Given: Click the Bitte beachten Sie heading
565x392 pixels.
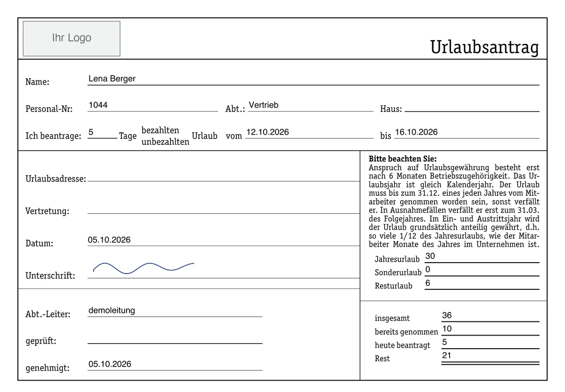Looking at the screenshot, I should click(403, 159).
